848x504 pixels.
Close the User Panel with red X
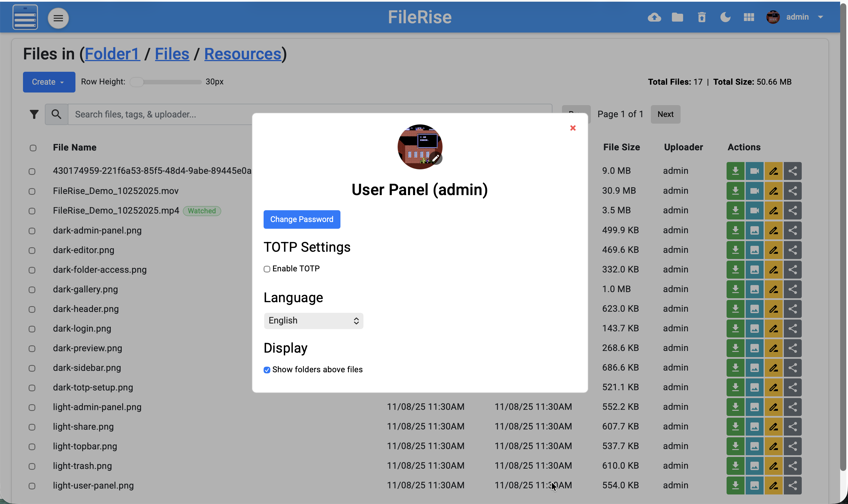573,128
